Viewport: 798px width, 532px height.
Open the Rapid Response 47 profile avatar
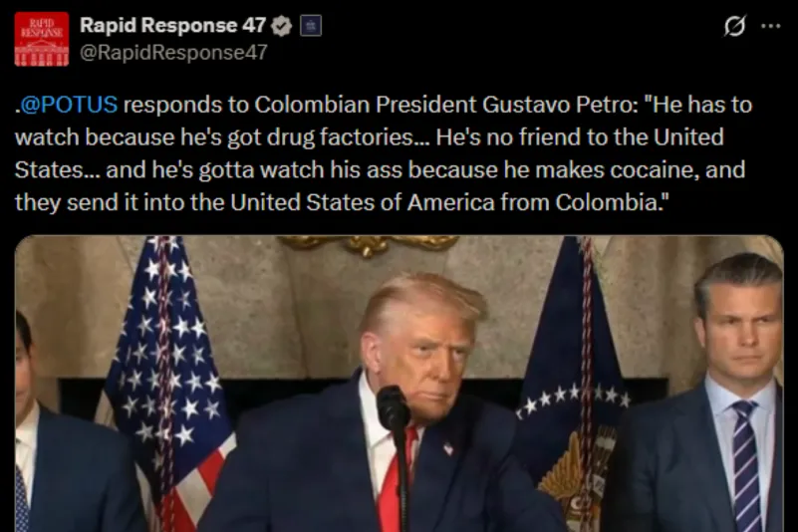[41, 39]
